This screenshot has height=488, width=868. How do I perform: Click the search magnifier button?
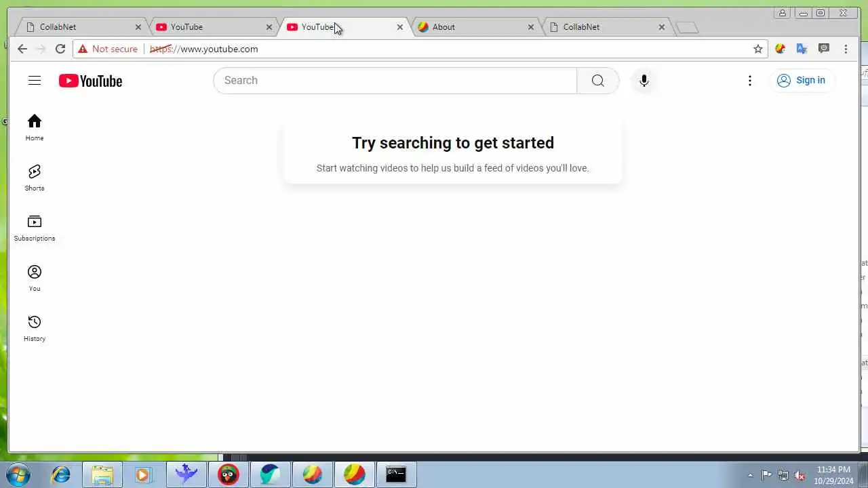[x=597, y=81]
